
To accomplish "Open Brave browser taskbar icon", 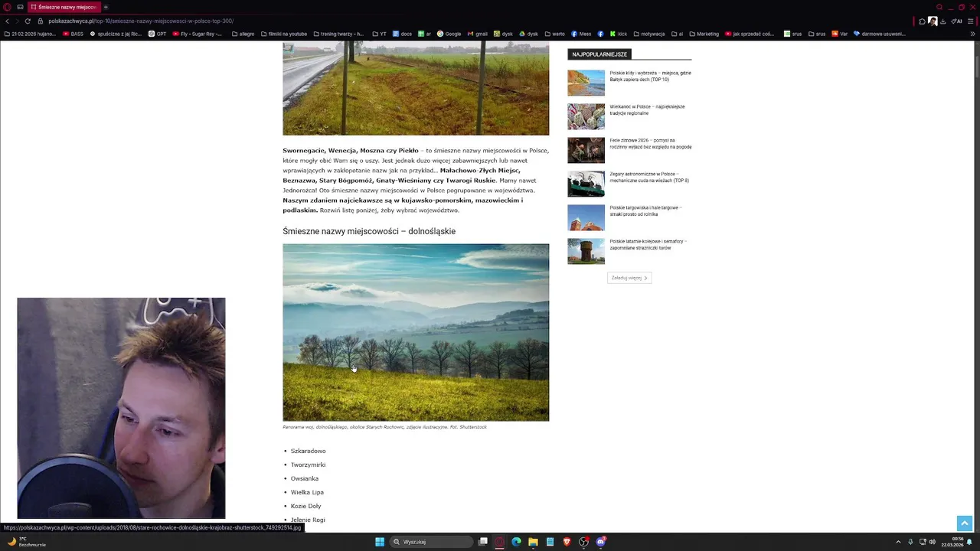I will pos(567,542).
